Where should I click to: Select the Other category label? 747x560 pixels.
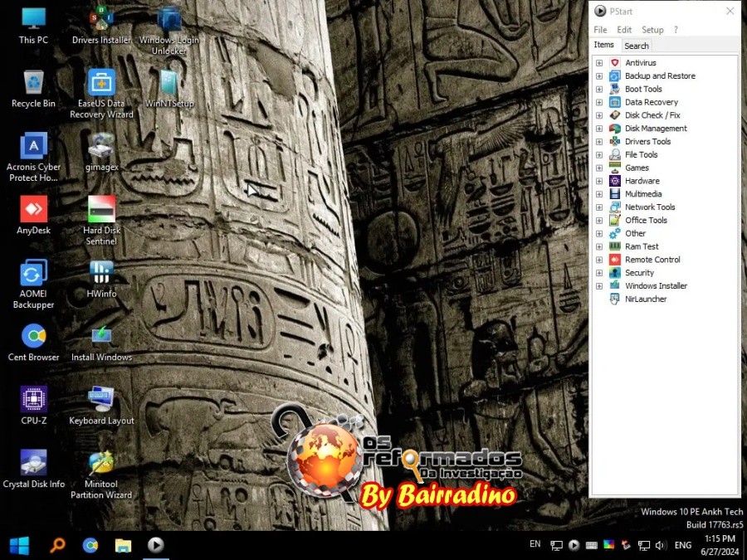[x=635, y=233]
